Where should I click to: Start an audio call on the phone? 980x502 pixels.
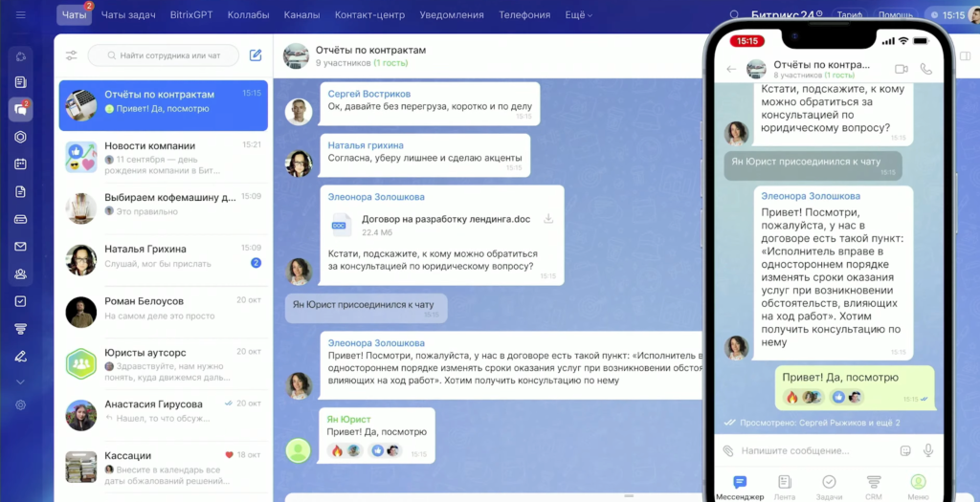[926, 69]
